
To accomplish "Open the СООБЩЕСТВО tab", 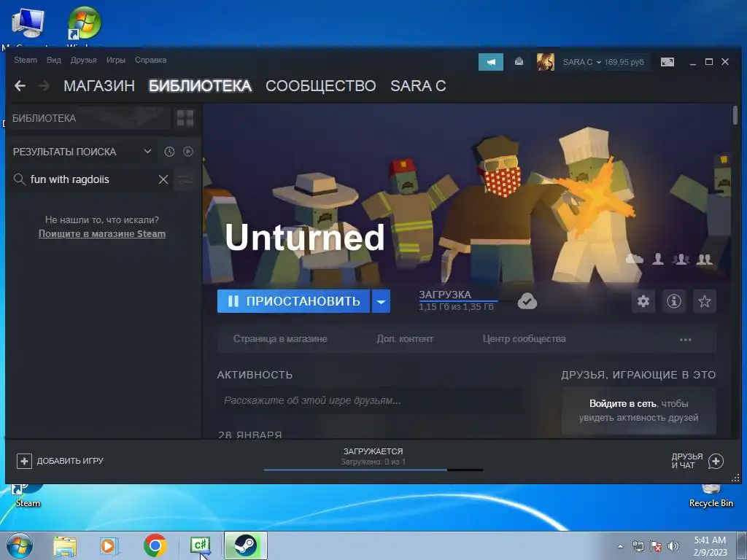I will [x=321, y=86].
